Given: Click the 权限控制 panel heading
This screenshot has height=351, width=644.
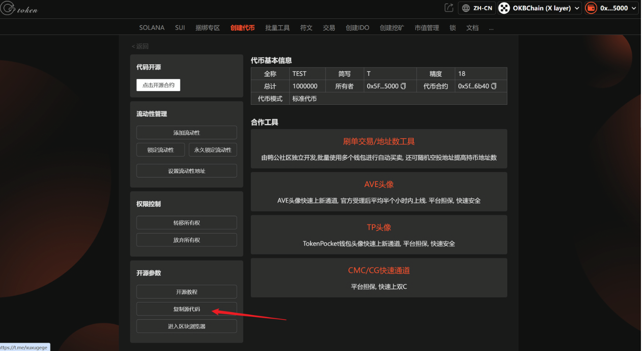Looking at the screenshot, I should click(x=149, y=204).
